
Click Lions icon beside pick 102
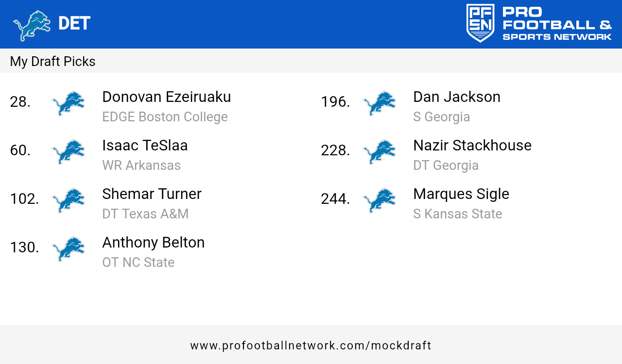point(69,200)
